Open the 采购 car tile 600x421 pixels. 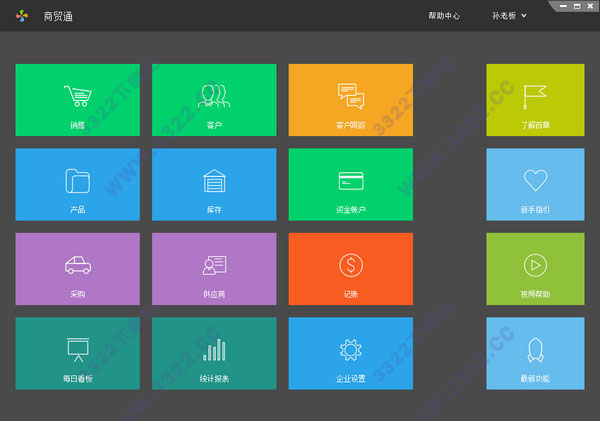pyautogui.click(x=77, y=269)
